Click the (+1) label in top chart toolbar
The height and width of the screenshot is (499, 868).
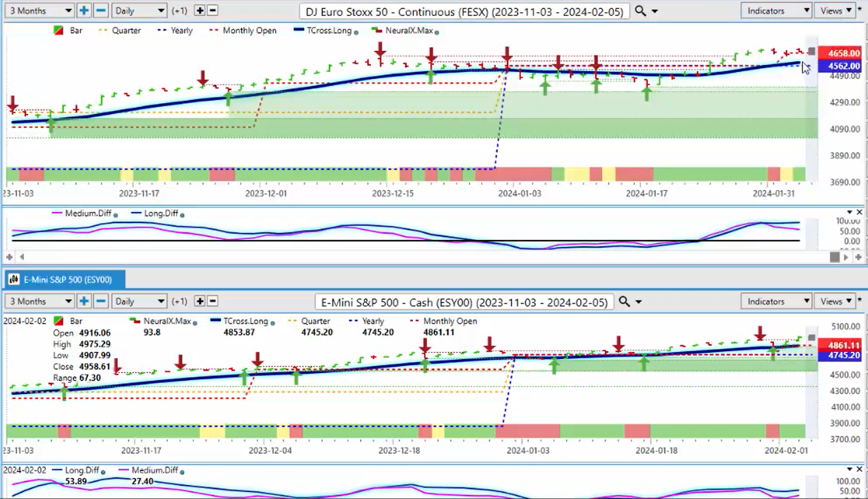[x=179, y=11]
